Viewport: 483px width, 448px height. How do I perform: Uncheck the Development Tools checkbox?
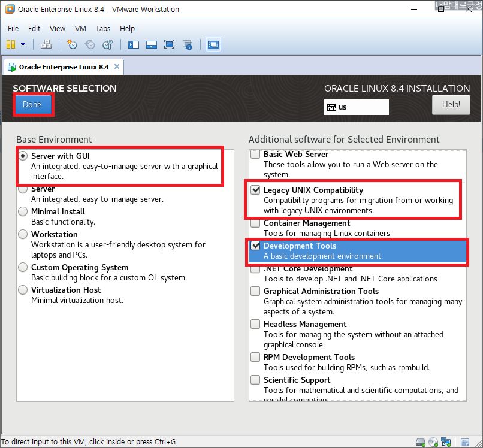pos(255,246)
